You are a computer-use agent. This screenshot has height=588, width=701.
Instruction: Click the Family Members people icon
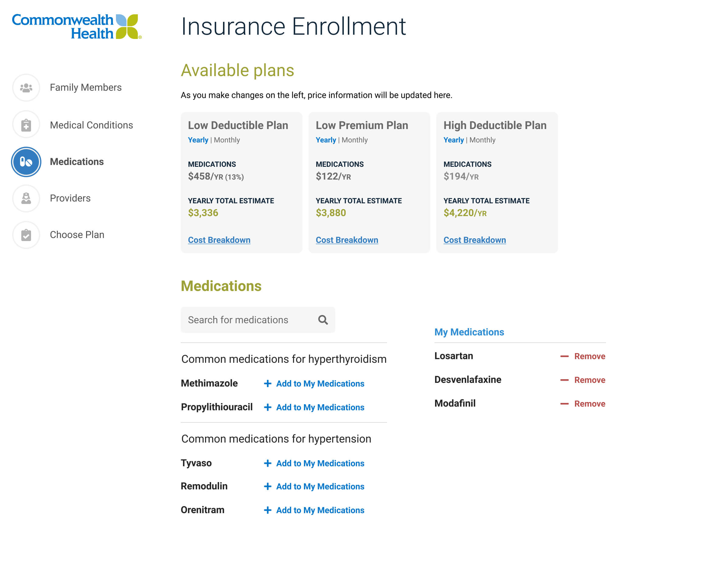[26, 88]
